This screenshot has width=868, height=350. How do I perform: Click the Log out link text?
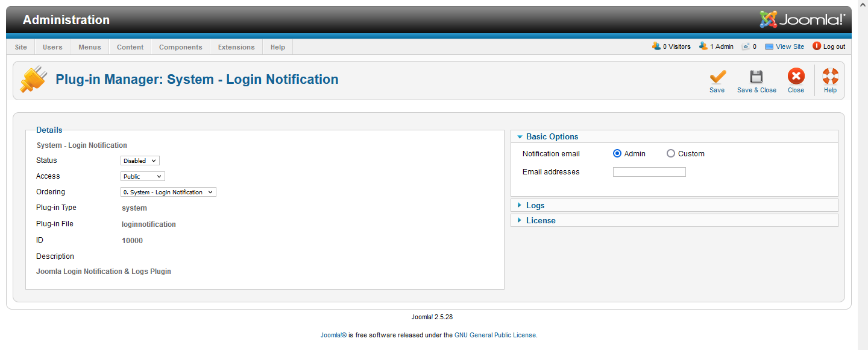tap(834, 46)
